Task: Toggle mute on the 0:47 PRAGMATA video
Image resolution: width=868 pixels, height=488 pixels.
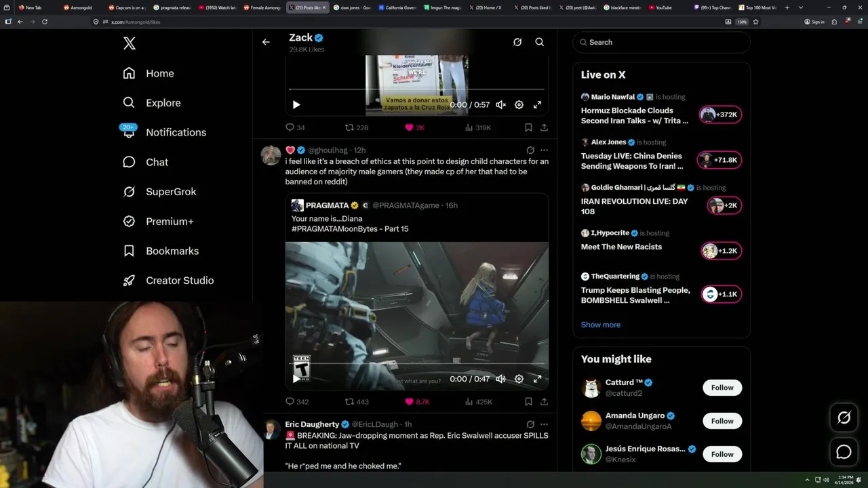Action: point(500,379)
